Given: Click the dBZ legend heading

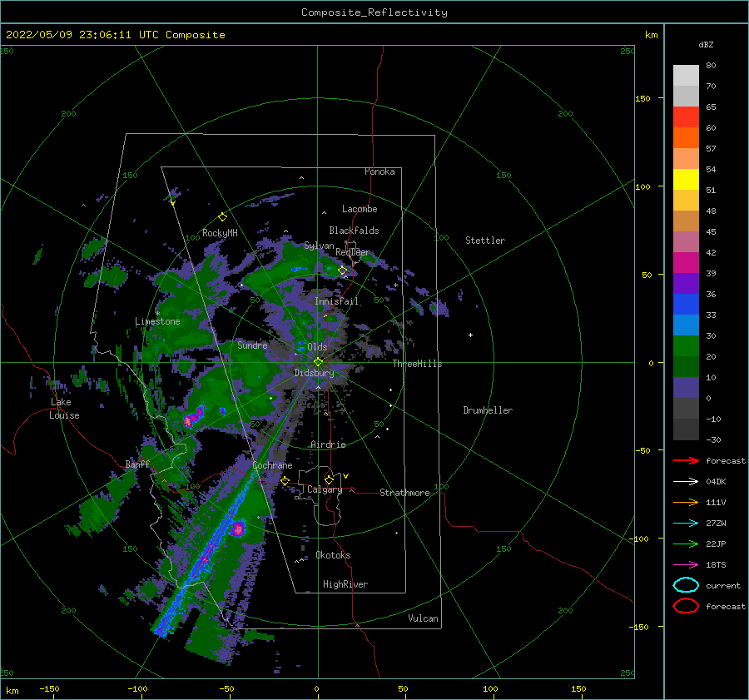Looking at the screenshot, I should [x=706, y=44].
